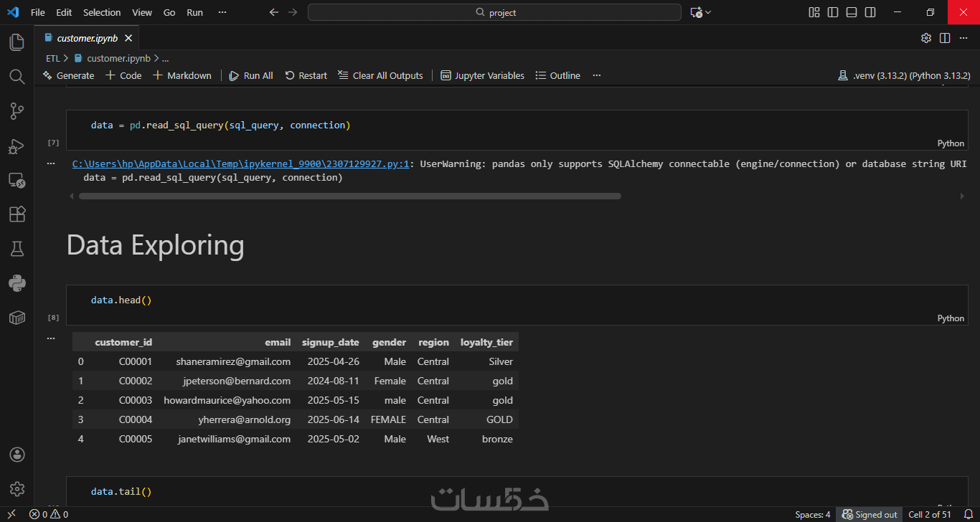Open the Python sidebar view

point(17,283)
